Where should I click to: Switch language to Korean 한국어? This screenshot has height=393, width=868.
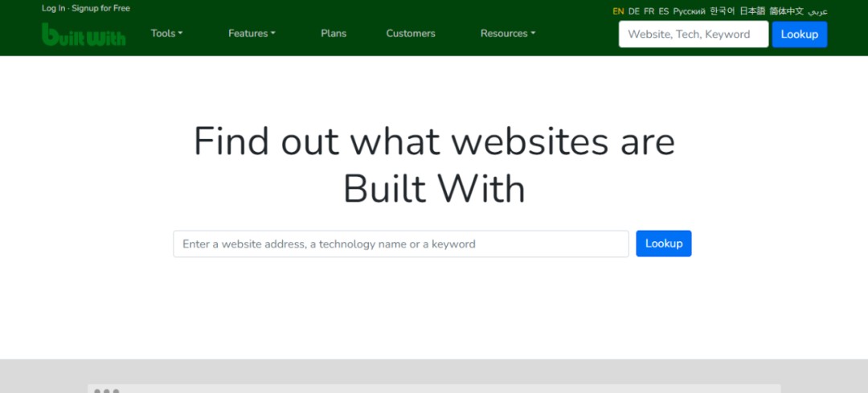point(723,11)
